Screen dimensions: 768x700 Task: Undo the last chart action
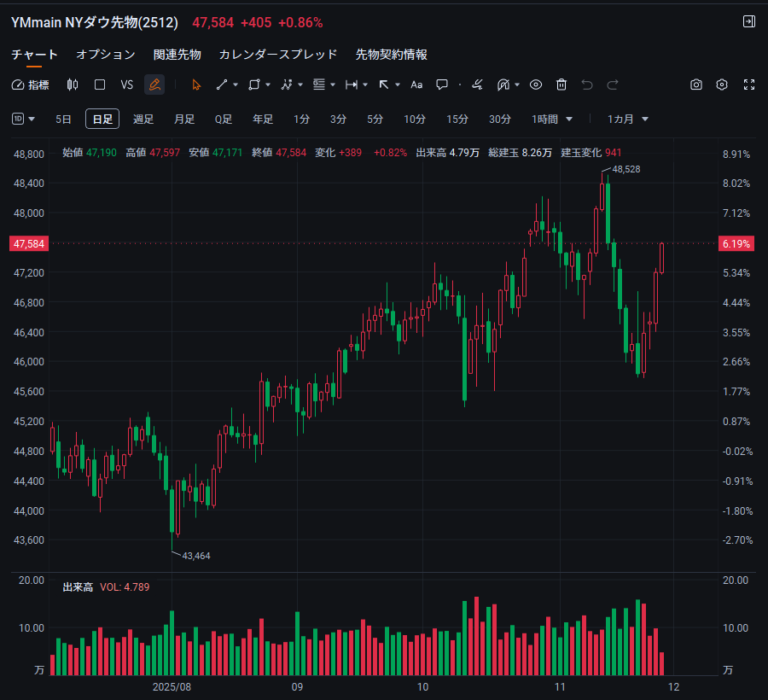(x=586, y=85)
